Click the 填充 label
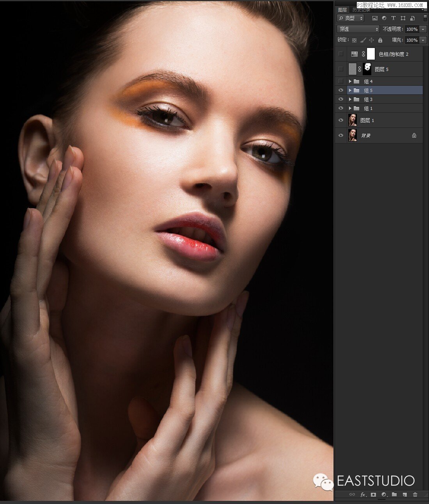 (397, 40)
